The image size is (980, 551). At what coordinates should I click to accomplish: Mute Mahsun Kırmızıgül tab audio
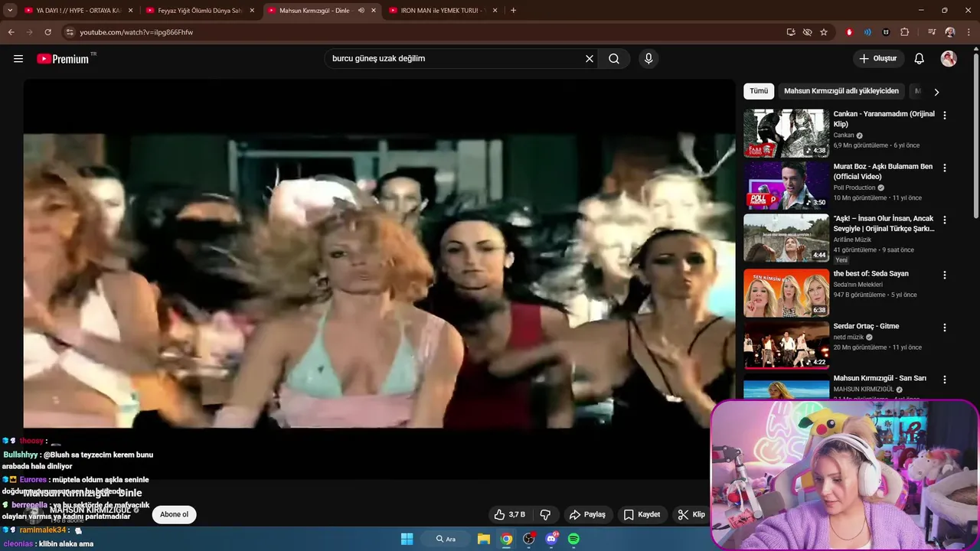pos(361,11)
